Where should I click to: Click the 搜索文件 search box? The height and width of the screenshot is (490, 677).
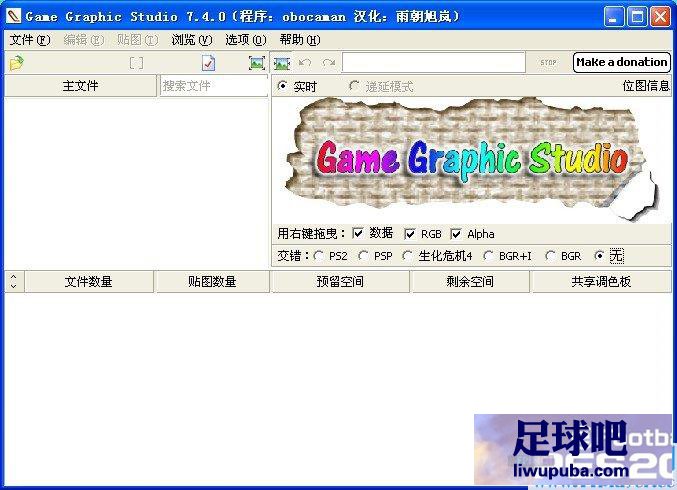point(214,86)
